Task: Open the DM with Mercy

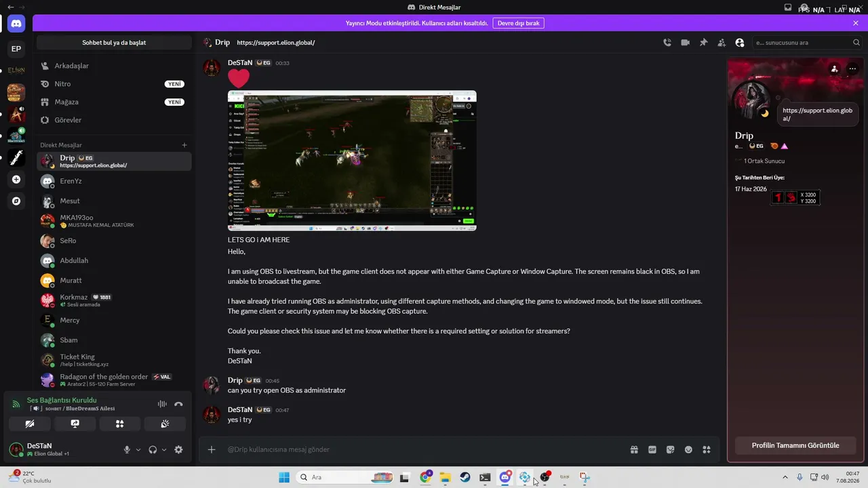Action: pos(114,320)
